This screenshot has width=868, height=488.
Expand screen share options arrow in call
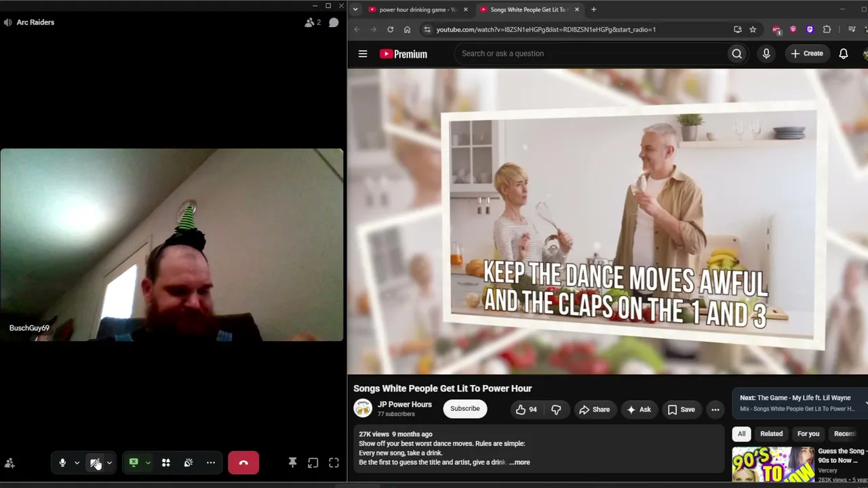[148, 463]
